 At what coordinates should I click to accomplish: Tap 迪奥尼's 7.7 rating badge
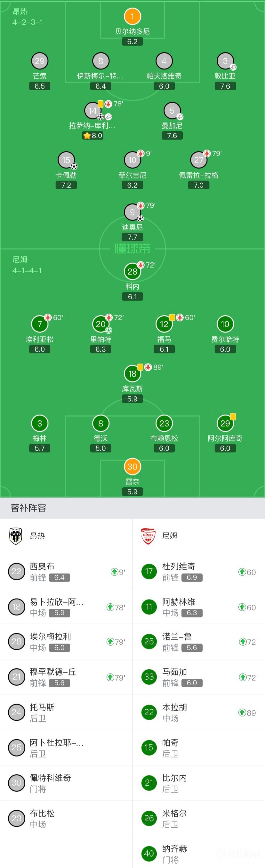(132, 237)
